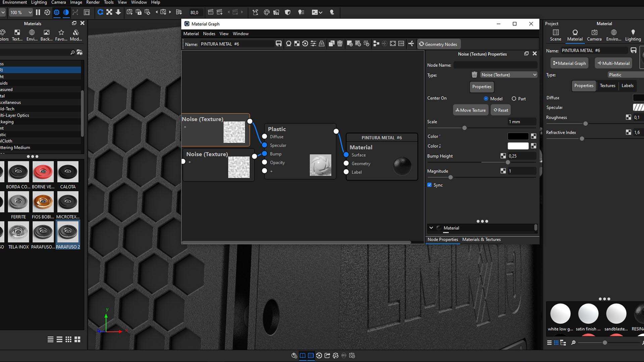The height and width of the screenshot is (362, 644).
Task: Open the Geometry Nodes panel in Material Graph
Action: coord(439,44)
